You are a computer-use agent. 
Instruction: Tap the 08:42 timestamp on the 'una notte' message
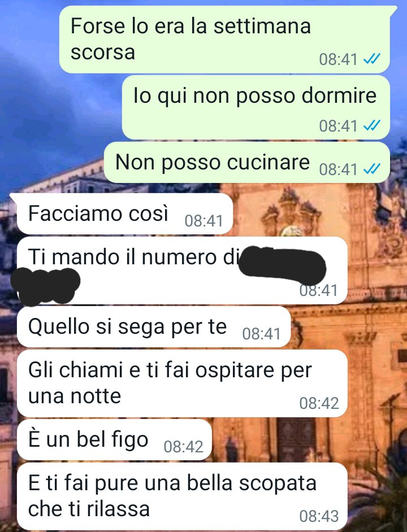click(x=319, y=403)
